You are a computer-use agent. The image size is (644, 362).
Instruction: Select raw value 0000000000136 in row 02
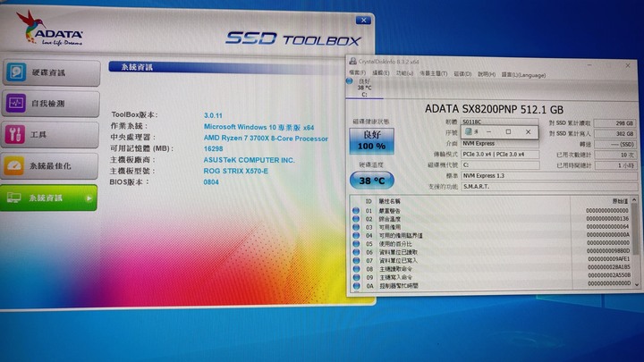607,219
